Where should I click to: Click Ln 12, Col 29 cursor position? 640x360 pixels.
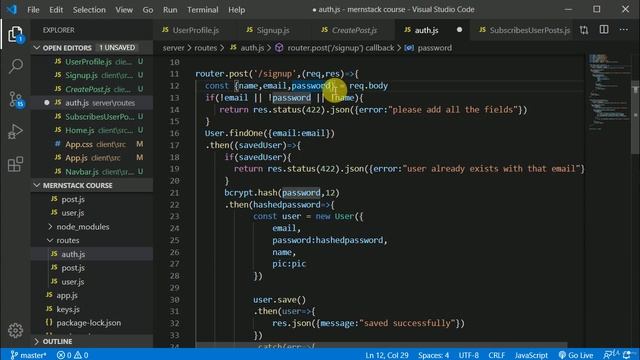click(x=387, y=355)
